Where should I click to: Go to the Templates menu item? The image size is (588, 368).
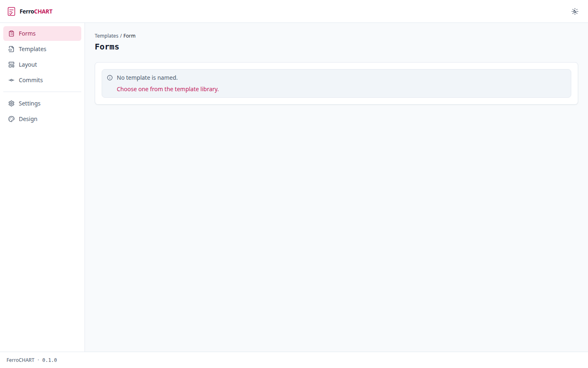(x=42, y=49)
